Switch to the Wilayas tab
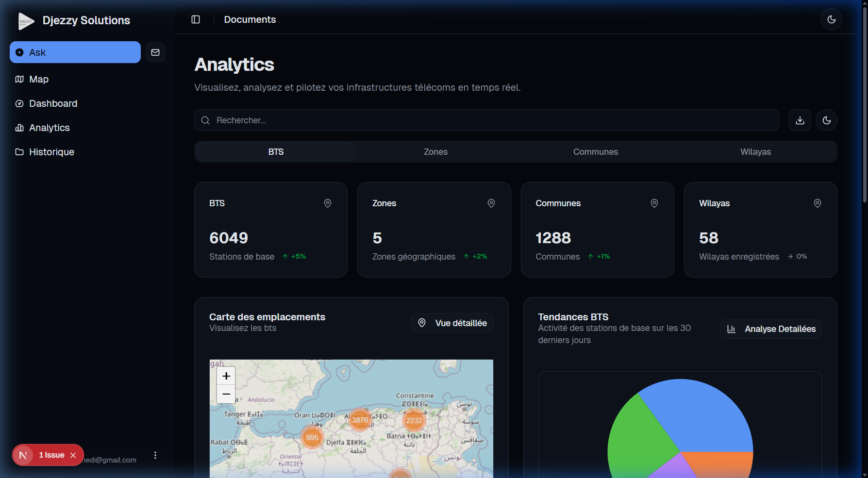The width and height of the screenshot is (868, 478). tap(755, 152)
